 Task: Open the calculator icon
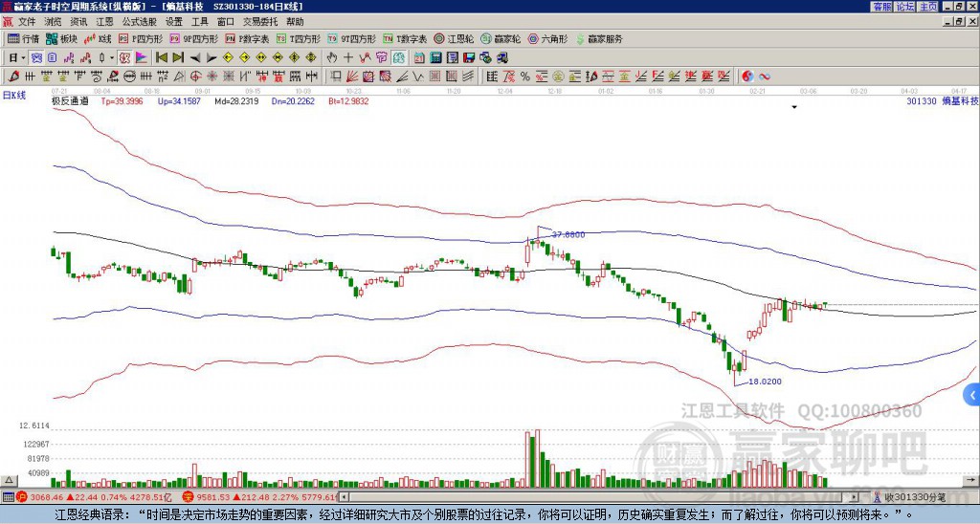(x=436, y=58)
